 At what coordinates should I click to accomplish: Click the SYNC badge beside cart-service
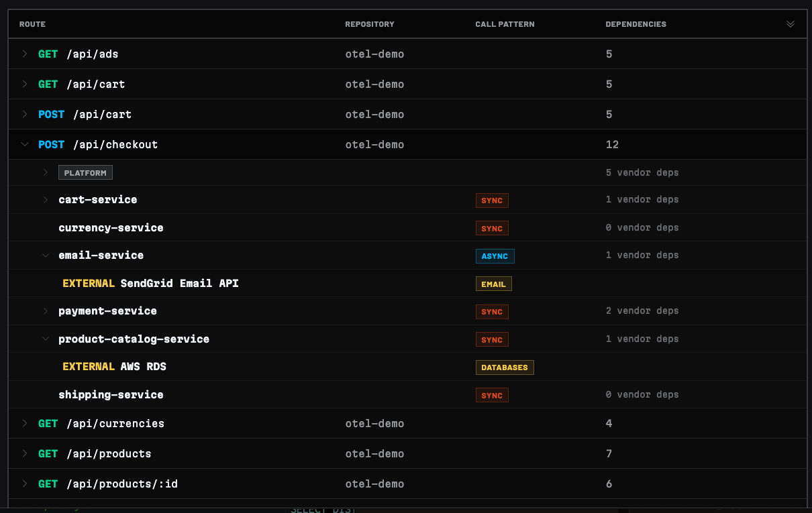pyautogui.click(x=492, y=200)
